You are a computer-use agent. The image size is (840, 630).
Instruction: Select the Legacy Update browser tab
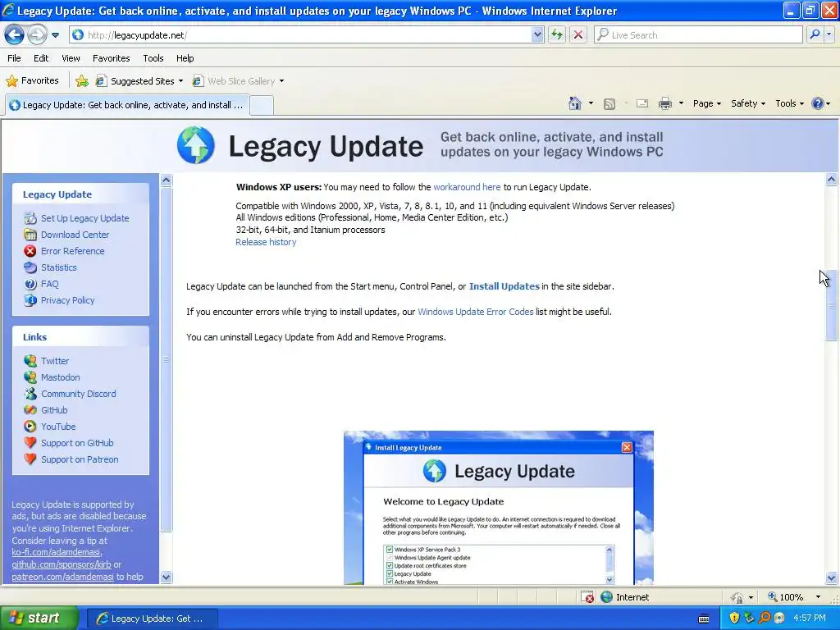click(x=126, y=105)
